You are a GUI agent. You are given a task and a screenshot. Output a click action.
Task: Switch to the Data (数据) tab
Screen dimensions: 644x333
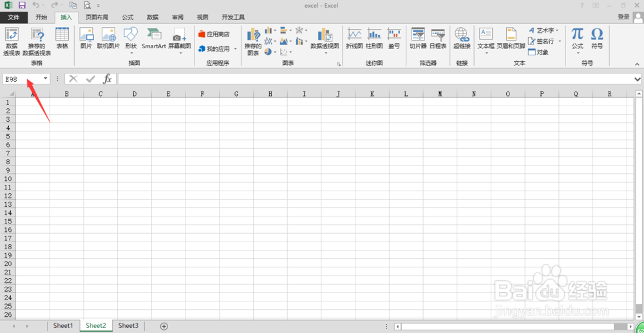click(x=153, y=17)
